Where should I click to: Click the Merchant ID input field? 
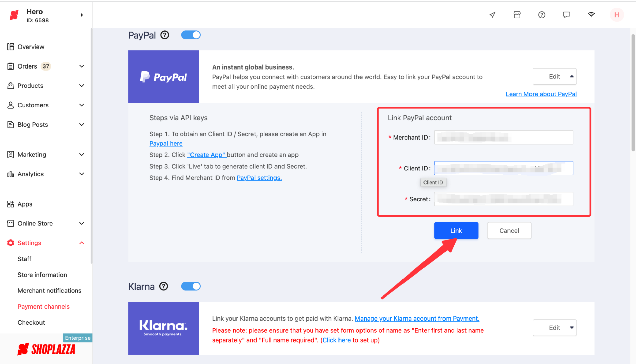coord(503,137)
